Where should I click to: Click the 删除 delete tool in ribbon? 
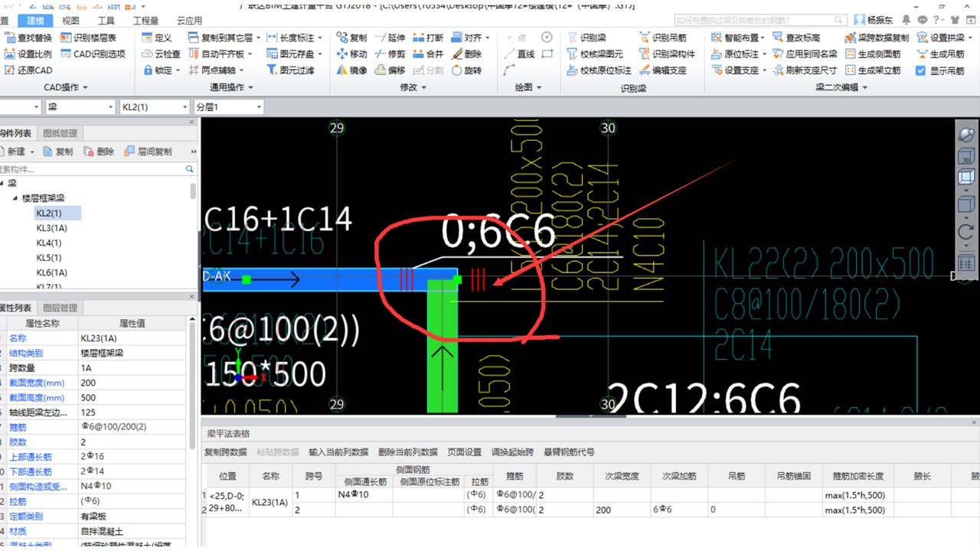(466, 54)
